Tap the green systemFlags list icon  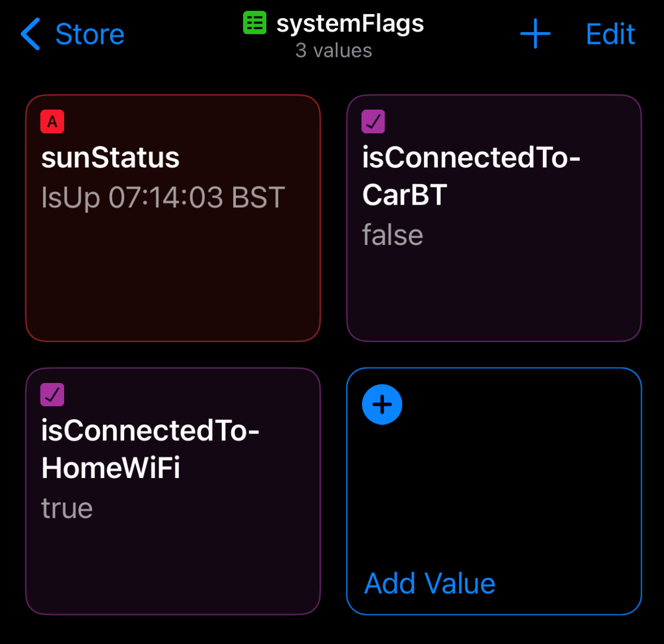(254, 23)
